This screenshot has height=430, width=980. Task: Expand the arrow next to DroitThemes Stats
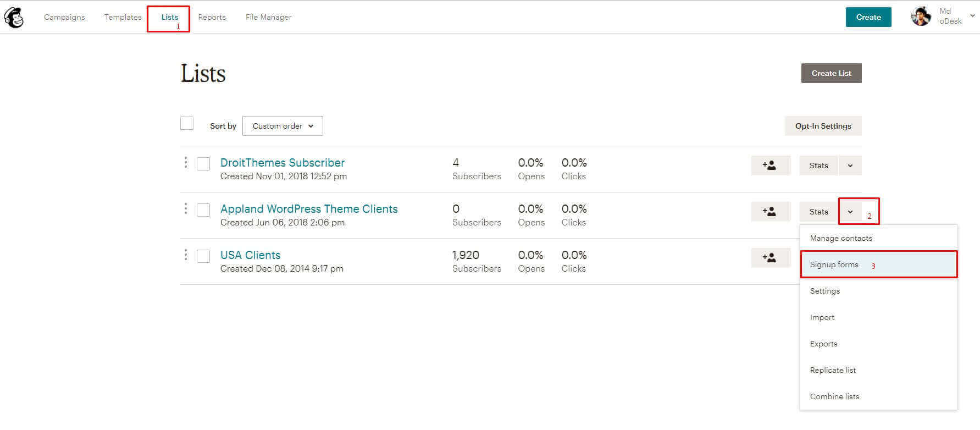click(x=850, y=166)
